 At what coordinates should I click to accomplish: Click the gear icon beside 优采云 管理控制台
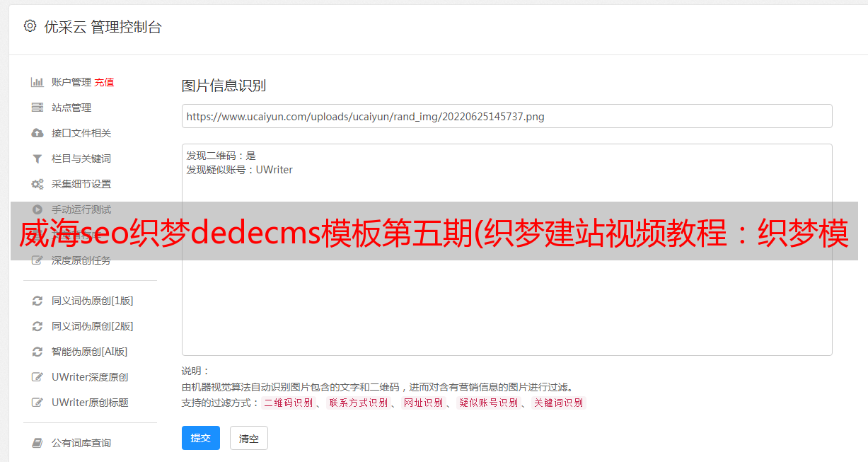pyautogui.click(x=30, y=26)
